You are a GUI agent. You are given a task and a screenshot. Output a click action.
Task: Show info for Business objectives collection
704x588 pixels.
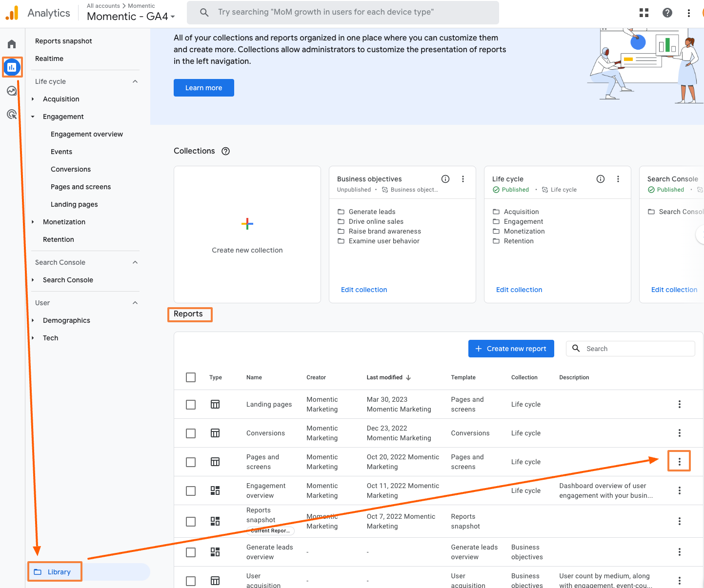tap(445, 179)
